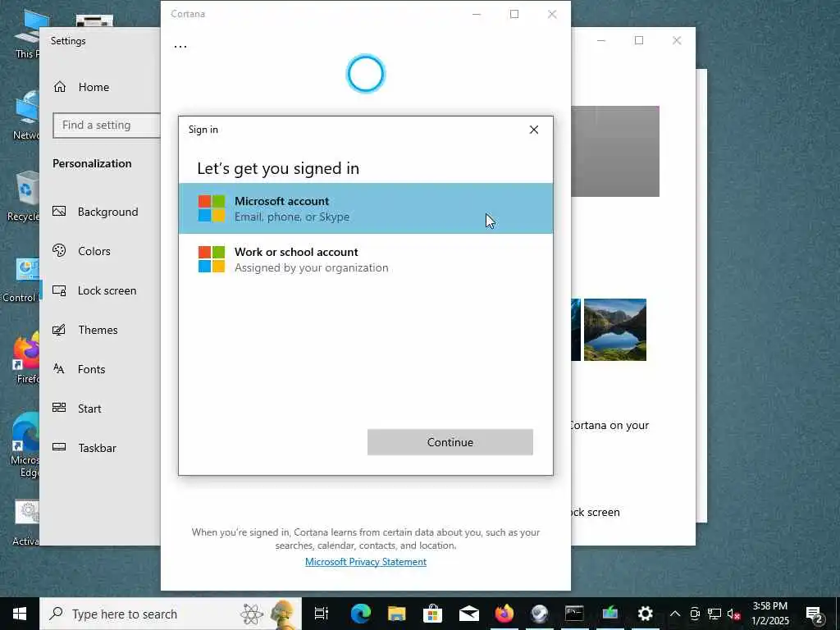Image resolution: width=840 pixels, height=630 pixels.
Task: Click the Background picture icon in Settings
Action: coord(59,211)
